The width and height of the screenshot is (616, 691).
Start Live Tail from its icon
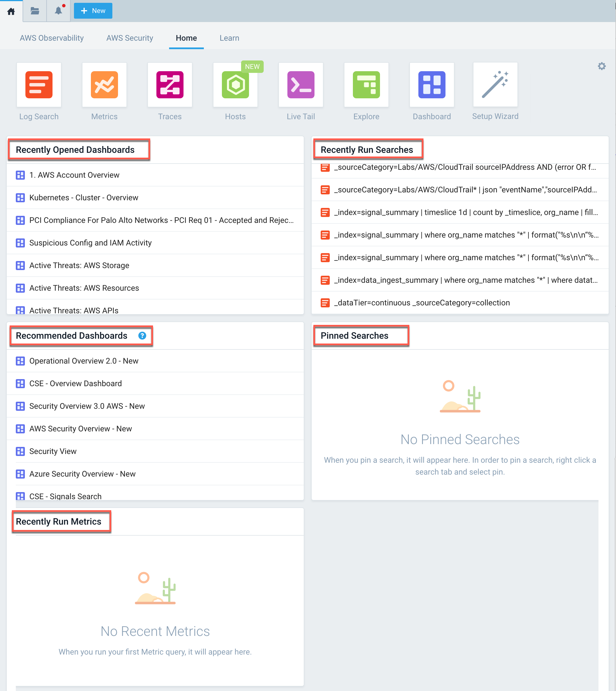click(x=301, y=85)
